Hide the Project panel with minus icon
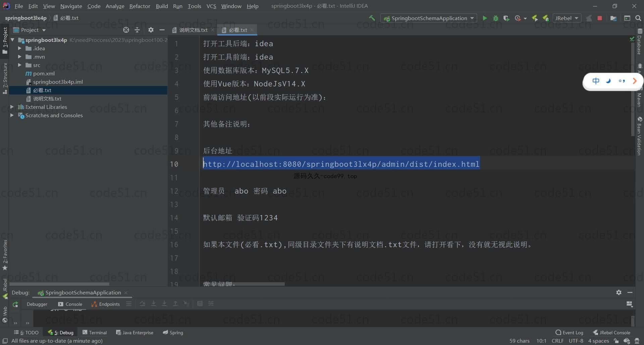Screen dimensions: 644x345 [162, 30]
